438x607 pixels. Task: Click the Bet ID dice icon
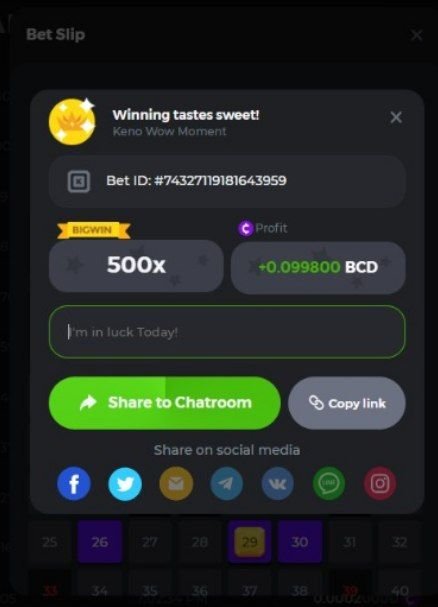point(79,181)
